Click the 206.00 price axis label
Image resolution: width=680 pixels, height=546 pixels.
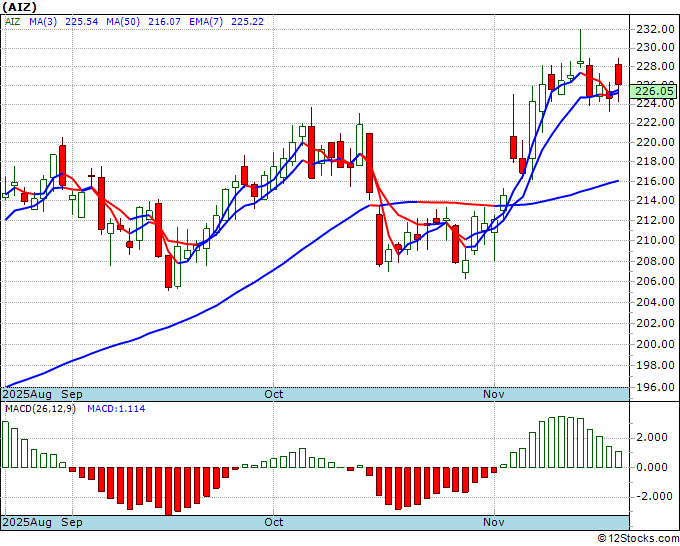655,281
